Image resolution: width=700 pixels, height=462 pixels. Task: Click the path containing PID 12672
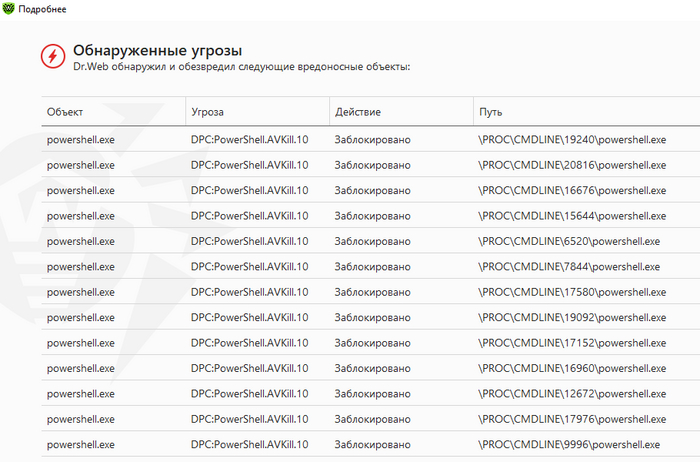(572, 393)
